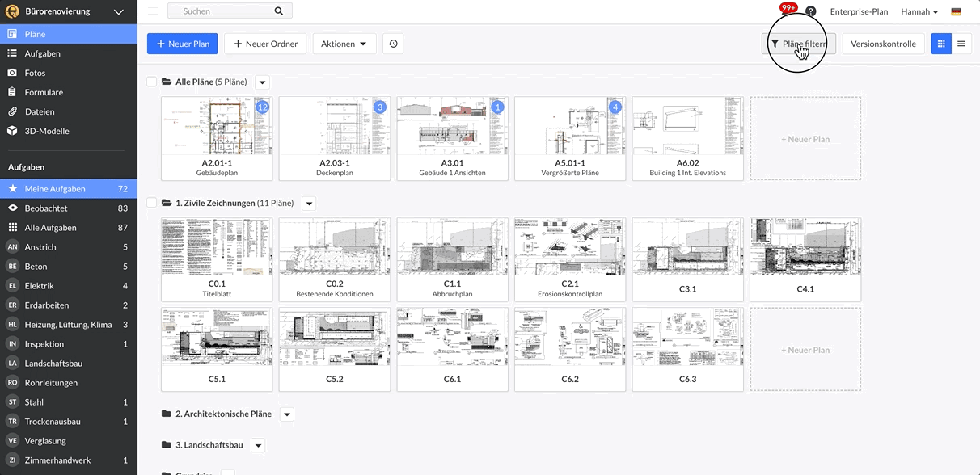Open Fotos in the sidebar
Image resolution: width=980 pixels, height=475 pixels.
click(69, 73)
